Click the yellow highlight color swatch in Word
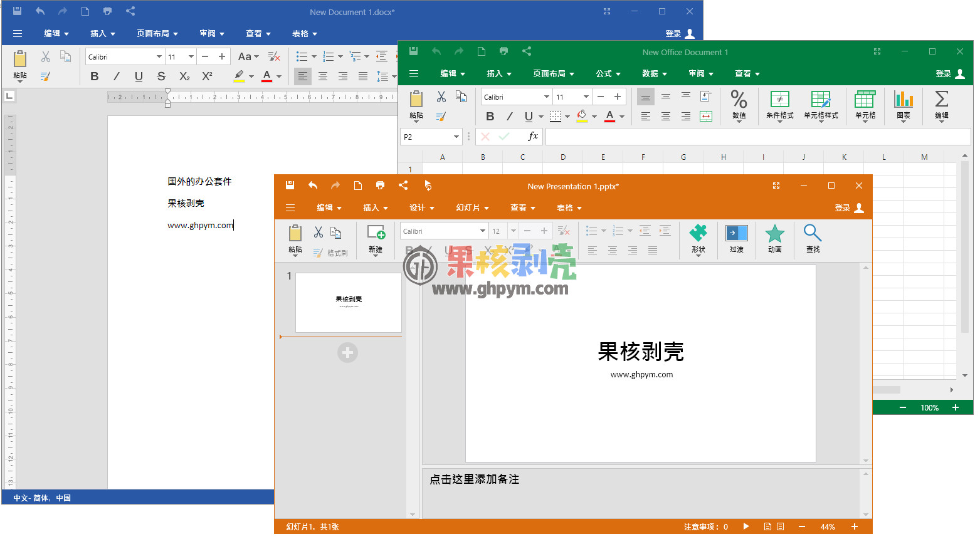 click(x=239, y=76)
